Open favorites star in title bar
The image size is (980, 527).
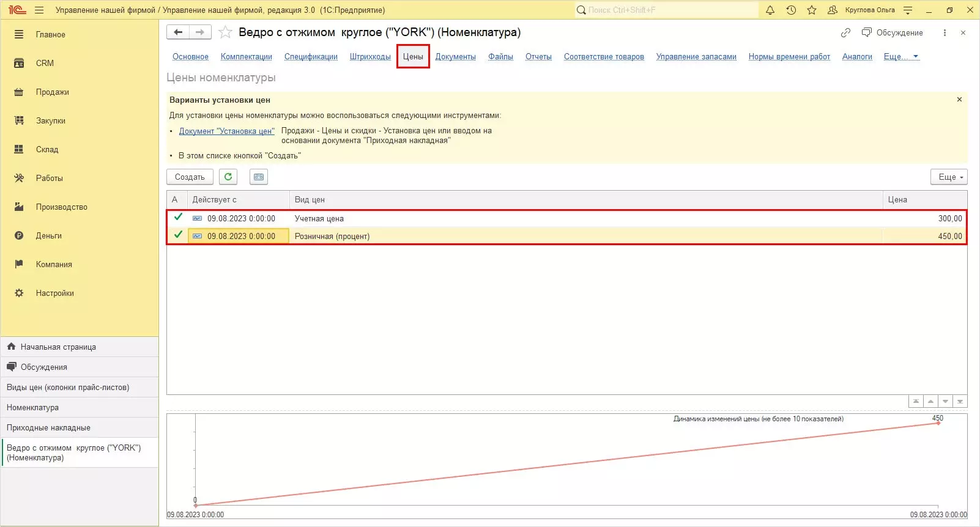(x=812, y=10)
